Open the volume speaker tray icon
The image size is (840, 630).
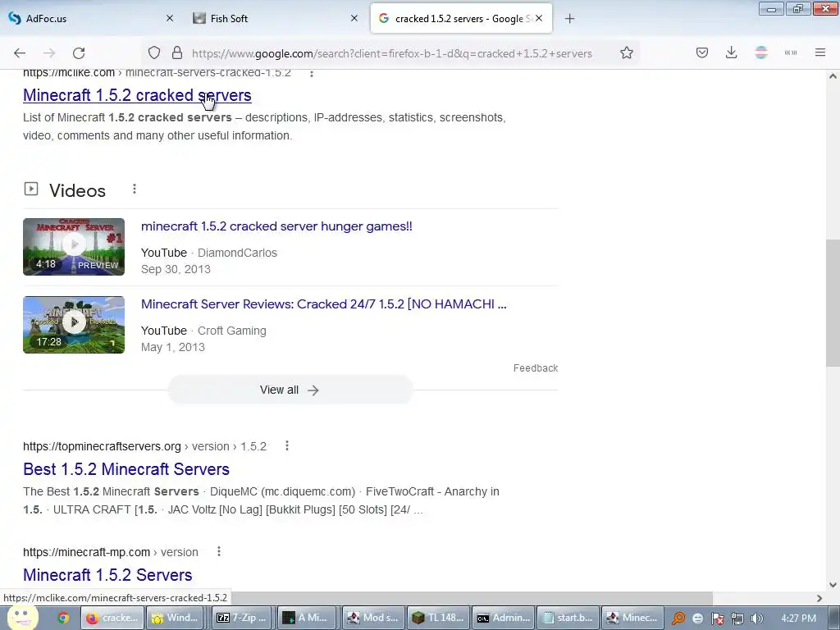point(756,619)
